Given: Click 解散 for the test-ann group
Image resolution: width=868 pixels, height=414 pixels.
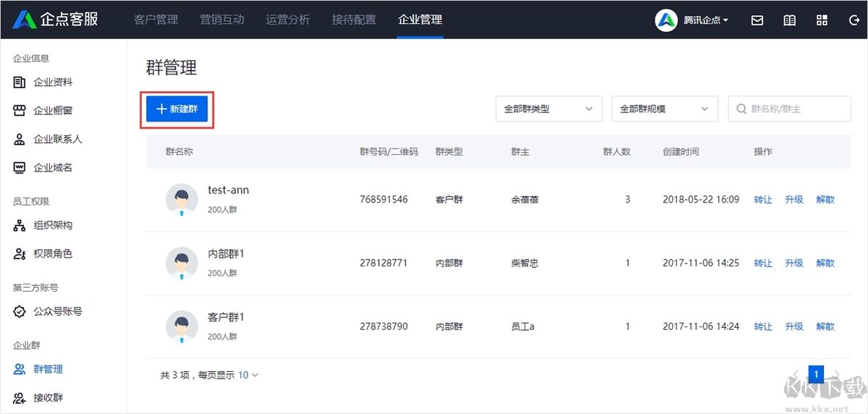Looking at the screenshot, I should 825,200.
